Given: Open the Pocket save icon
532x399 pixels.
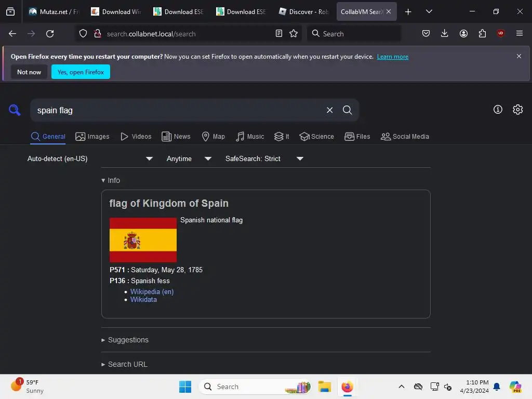Looking at the screenshot, I should click(x=426, y=34).
